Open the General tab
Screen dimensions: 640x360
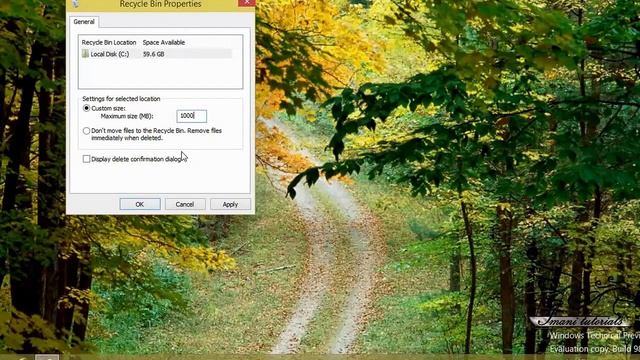tap(84, 22)
